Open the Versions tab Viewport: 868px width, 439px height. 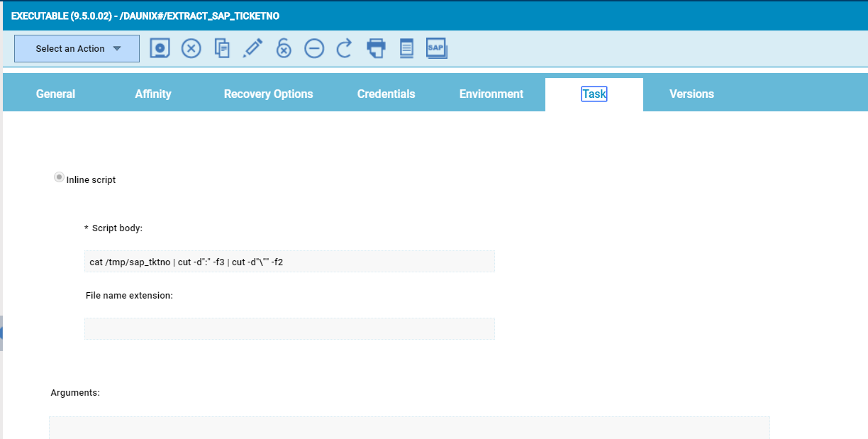(691, 94)
